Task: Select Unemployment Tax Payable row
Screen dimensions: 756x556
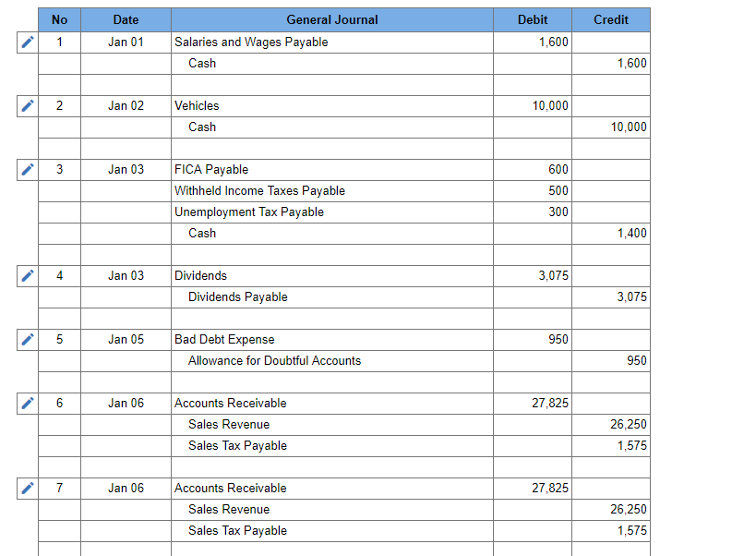Action: click(332, 212)
